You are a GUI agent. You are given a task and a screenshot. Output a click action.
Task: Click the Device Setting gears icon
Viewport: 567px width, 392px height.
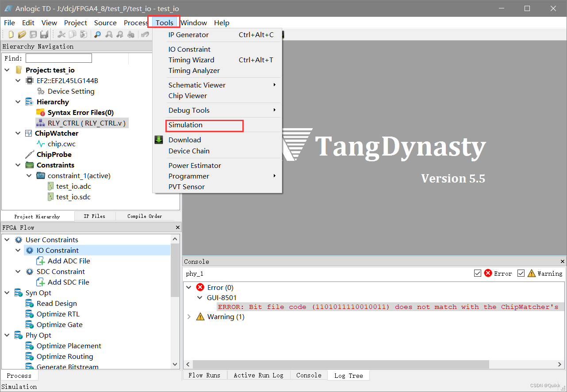[x=41, y=91]
